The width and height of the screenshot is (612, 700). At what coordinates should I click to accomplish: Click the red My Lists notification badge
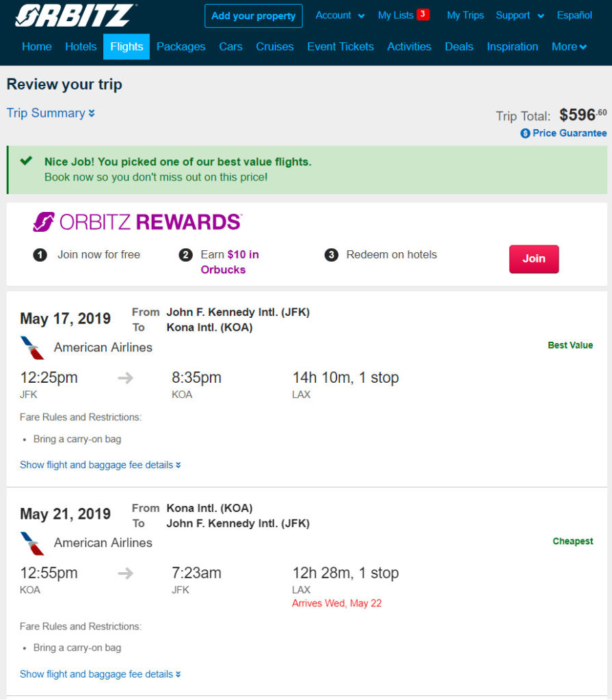pyautogui.click(x=423, y=14)
